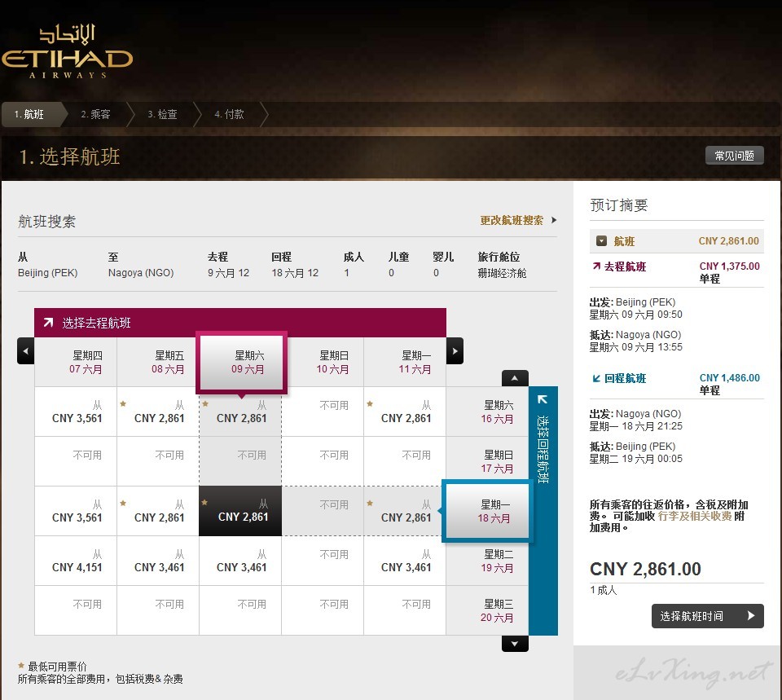
Task: Click the large total CNY 2,861.00
Action: 645,569
